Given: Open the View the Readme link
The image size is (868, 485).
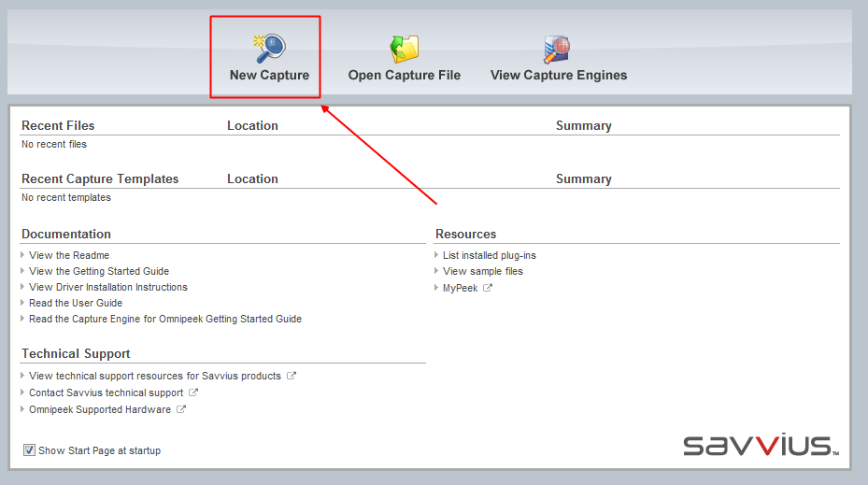Looking at the screenshot, I should pos(69,255).
